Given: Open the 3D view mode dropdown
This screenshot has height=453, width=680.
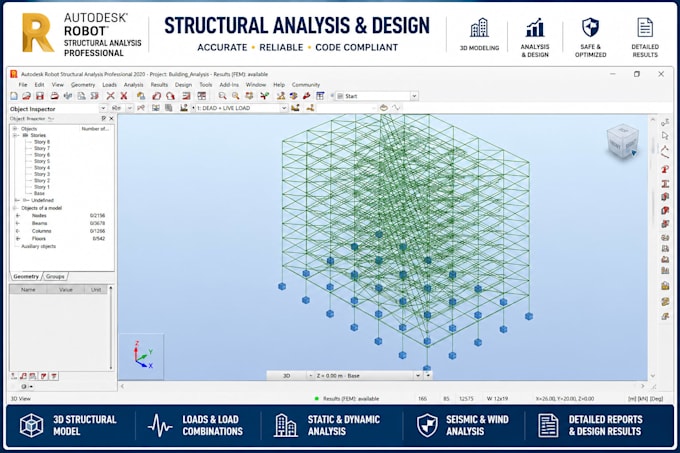Looking at the screenshot, I should (x=310, y=376).
